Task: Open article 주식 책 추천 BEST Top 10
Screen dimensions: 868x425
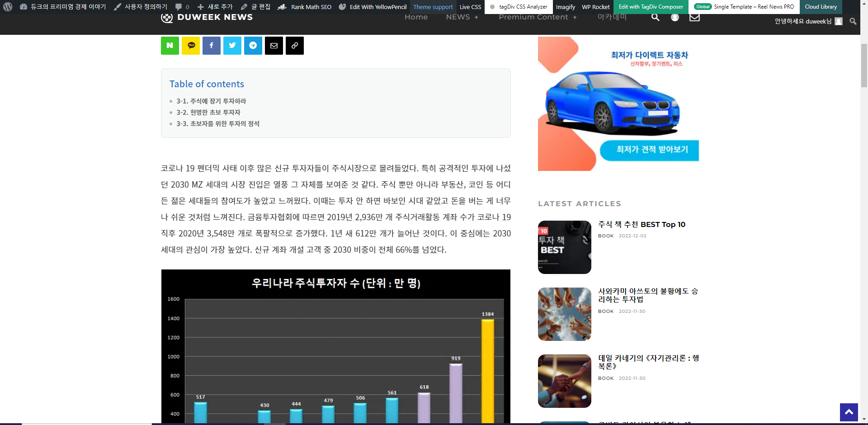Action: pyautogui.click(x=642, y=225)
